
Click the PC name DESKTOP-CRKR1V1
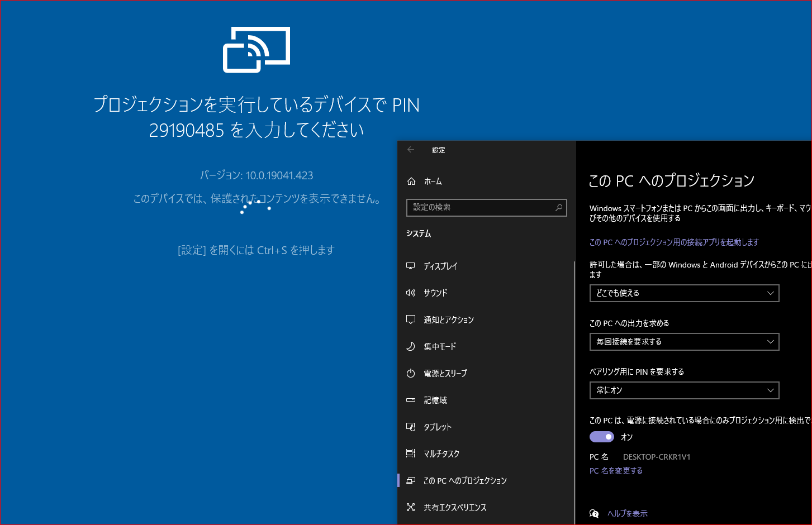(x=657, y=457)
